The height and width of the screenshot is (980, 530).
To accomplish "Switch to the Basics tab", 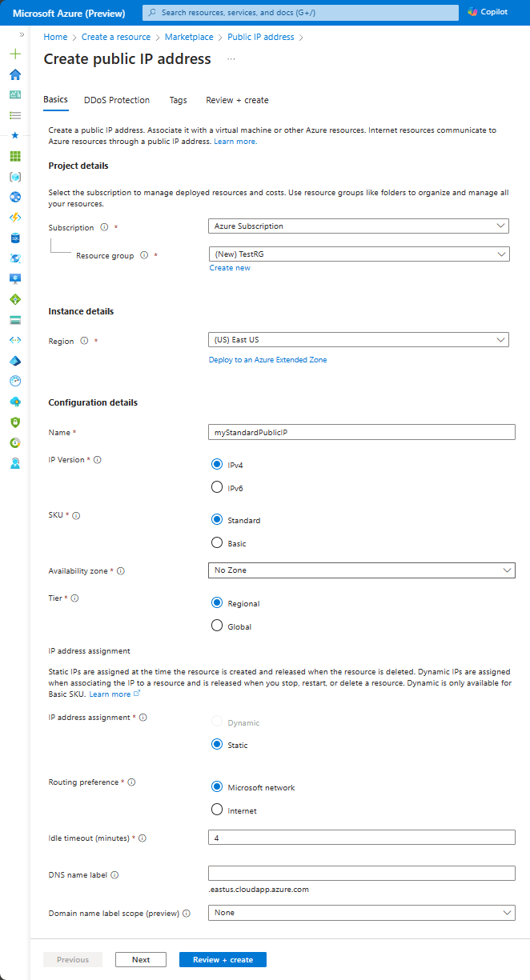I will tap(55, 100).
